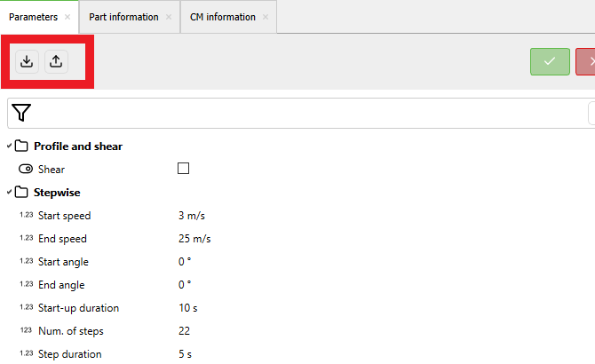Collapse the Stepwise group
This screenshot has height=364, width=595.
(9, 192)
